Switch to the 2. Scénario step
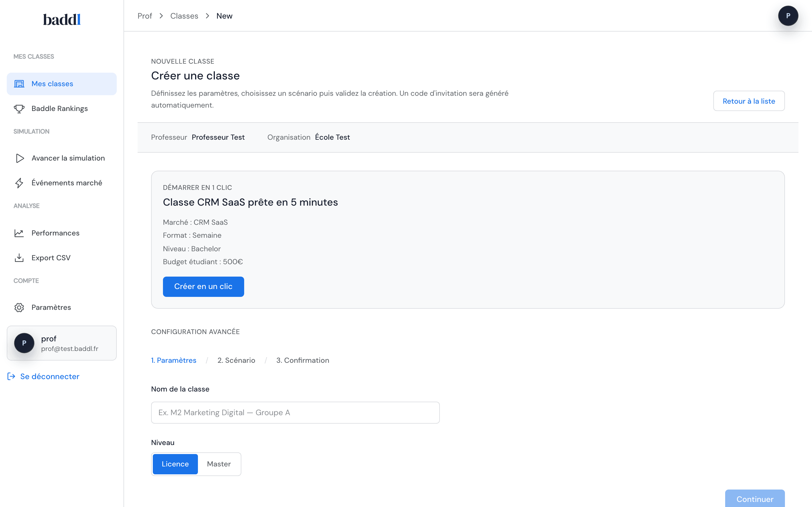The height and width of the screenshot is (507, 812). 236,360
